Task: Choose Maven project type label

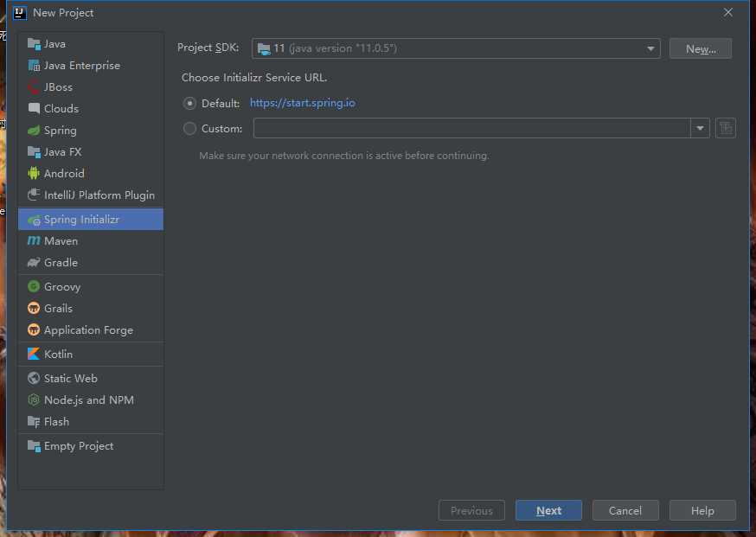Action: click(x=61, y=241)
